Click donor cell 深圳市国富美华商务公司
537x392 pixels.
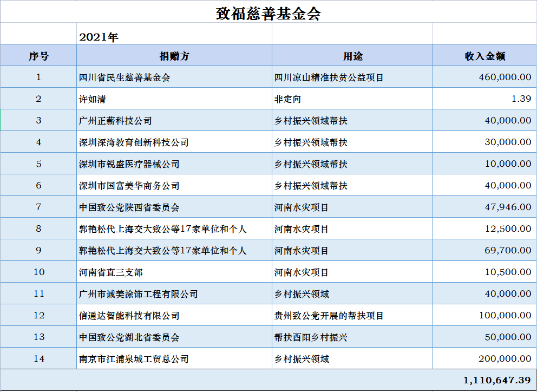coord(174,185)
